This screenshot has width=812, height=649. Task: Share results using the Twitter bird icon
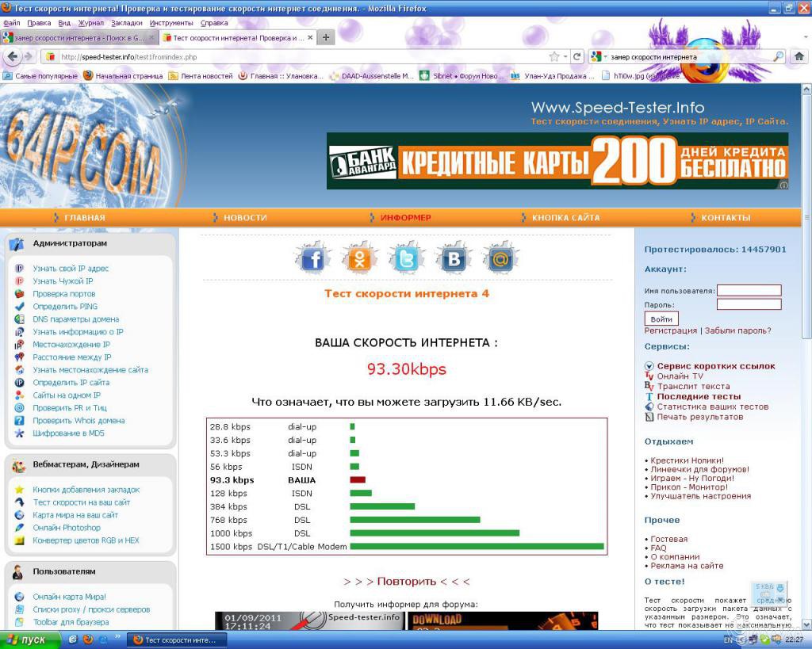coord(406,258)
